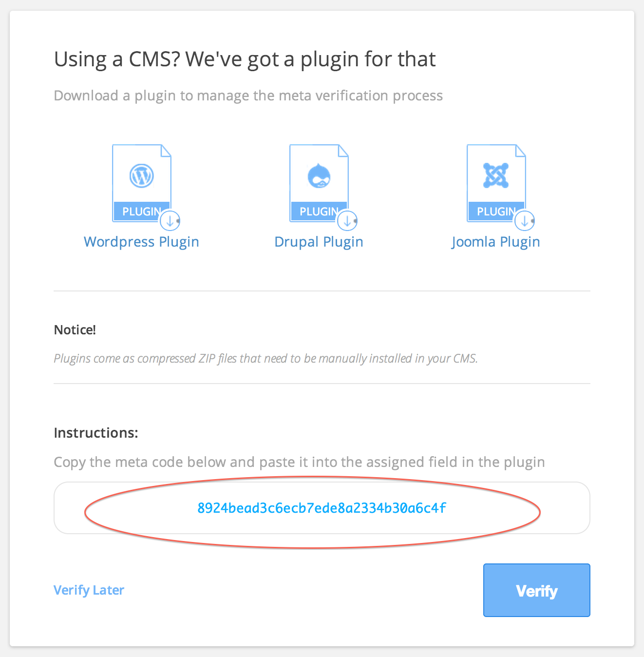
Task: Click the PLUGIN banner on the WordPress file
Action: coord(141,212)
